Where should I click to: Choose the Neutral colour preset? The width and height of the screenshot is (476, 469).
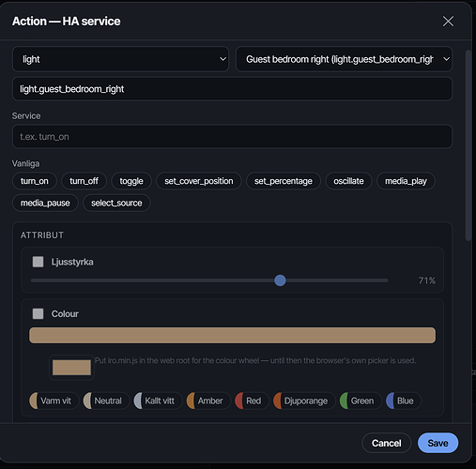click(x=106, y=401)
